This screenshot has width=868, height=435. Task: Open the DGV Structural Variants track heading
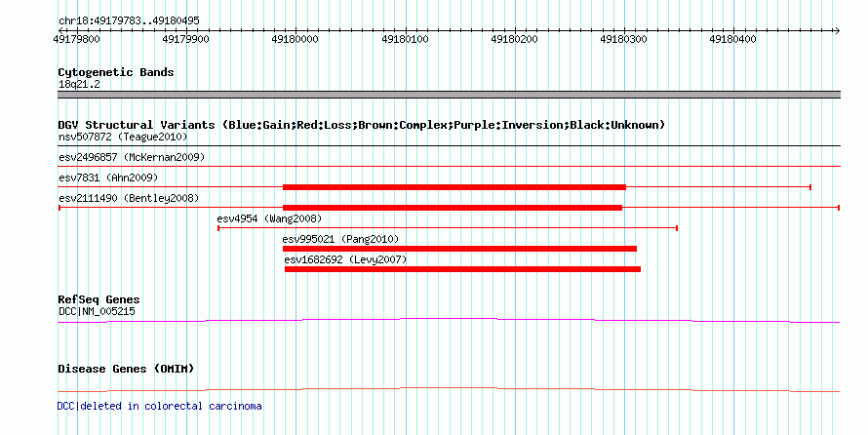tap(361, 125)
